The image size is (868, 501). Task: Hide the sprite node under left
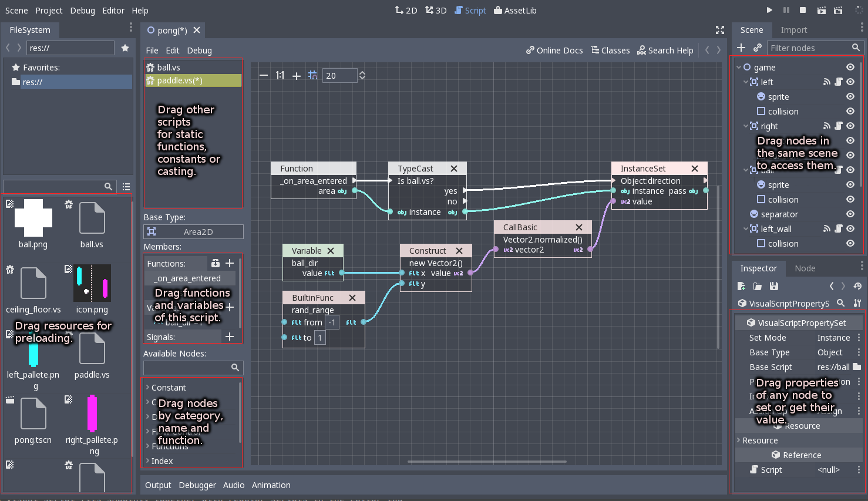pos(850,96)
